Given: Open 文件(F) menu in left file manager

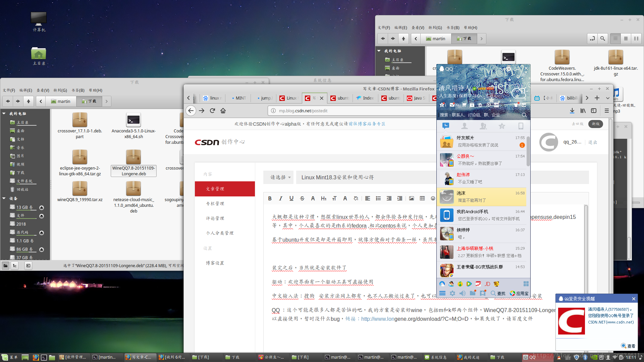Looking at the screenshot, I should [x=9, y=90].
